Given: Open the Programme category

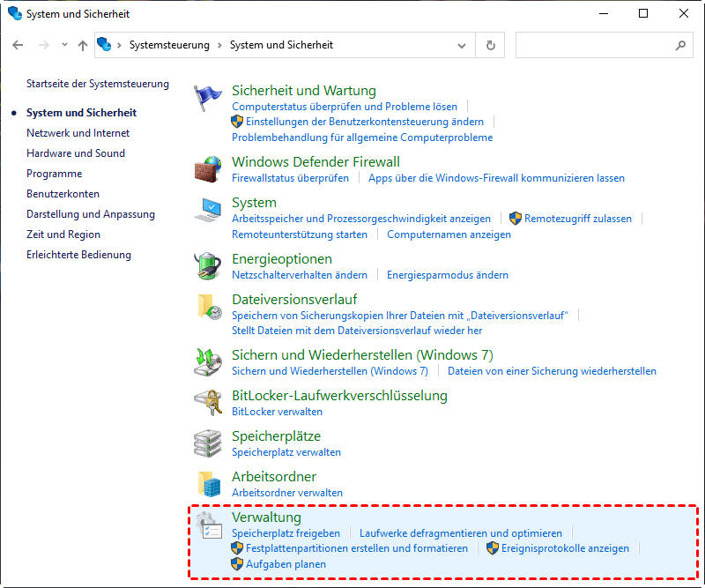Looking at the screenshot, I should (x=55, y=174).
